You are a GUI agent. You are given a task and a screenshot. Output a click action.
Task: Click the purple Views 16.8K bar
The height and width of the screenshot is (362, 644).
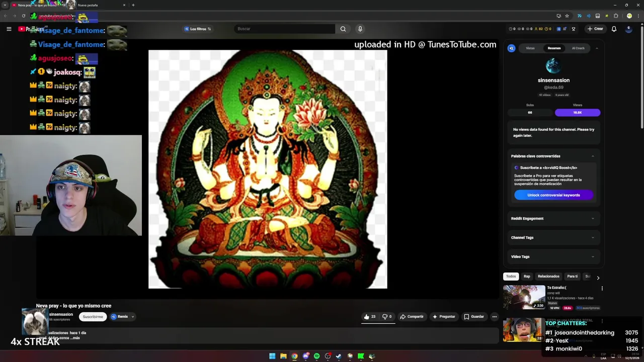click(x=578, y=113)
